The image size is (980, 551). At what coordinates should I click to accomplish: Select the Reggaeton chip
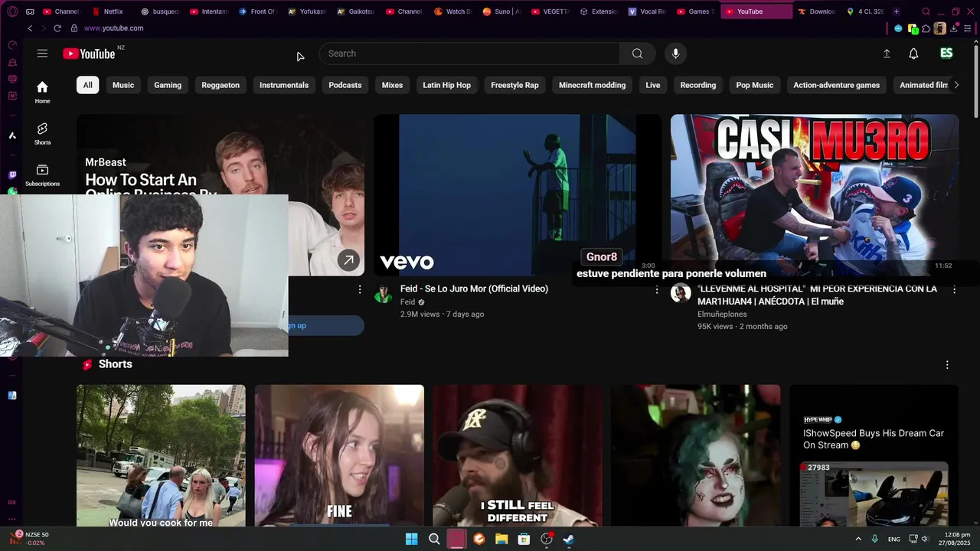(220, 85)
